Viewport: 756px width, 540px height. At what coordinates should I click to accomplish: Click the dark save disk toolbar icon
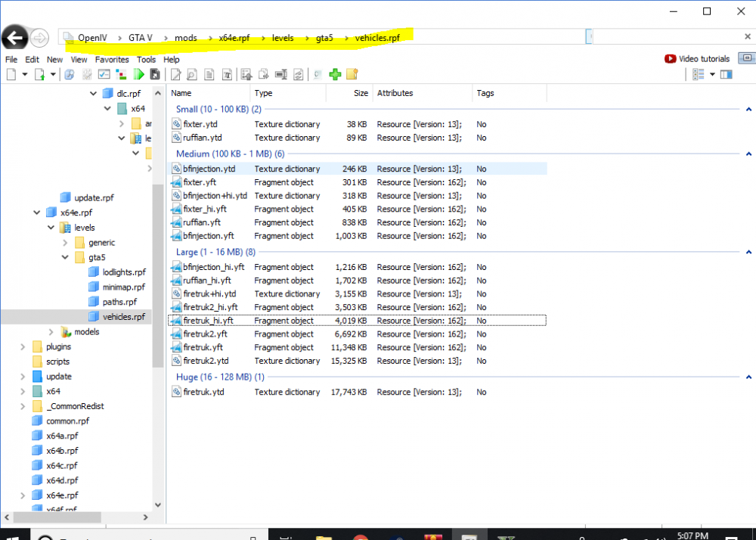[155, 74]
